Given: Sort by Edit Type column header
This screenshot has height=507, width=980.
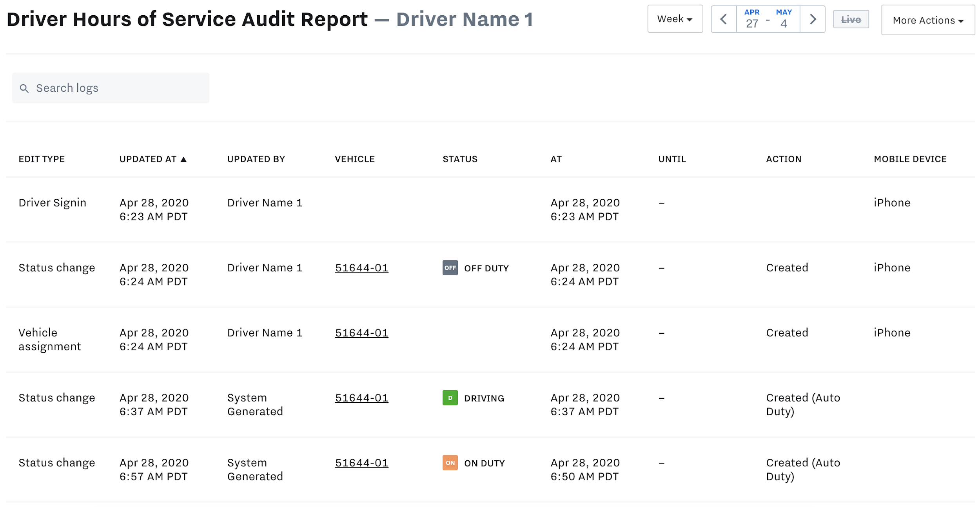Looking at the screenshot, I should click(42, 159).
